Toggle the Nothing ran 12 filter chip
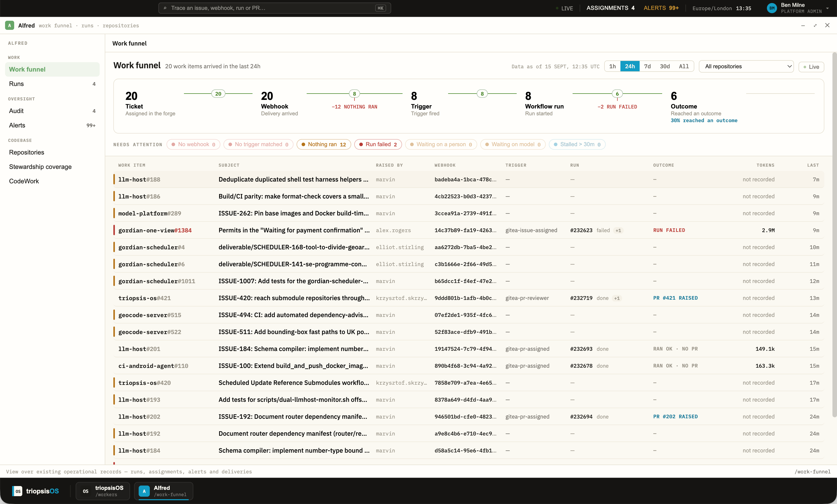The width and height of the screenshot is (837, 504). tap(324, 145)
